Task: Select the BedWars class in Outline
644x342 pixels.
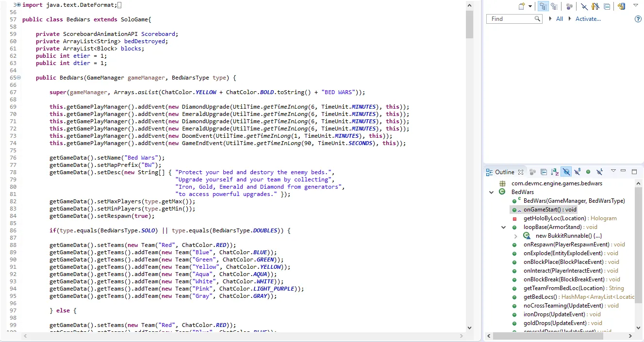Action: 523,192
